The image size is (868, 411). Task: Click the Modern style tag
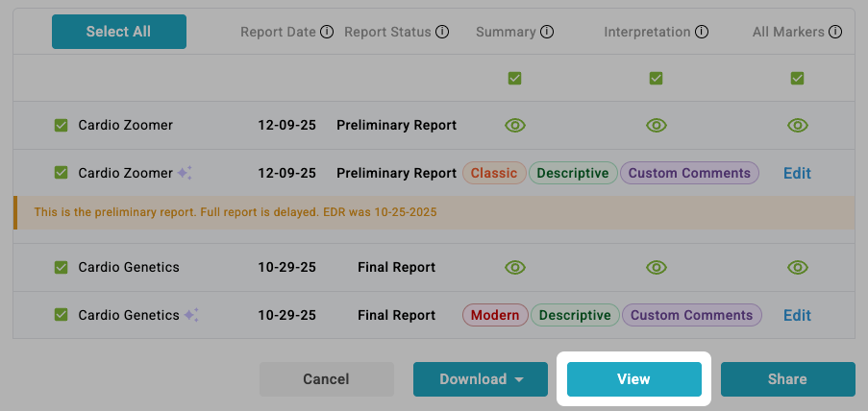(x=495, y=315)
